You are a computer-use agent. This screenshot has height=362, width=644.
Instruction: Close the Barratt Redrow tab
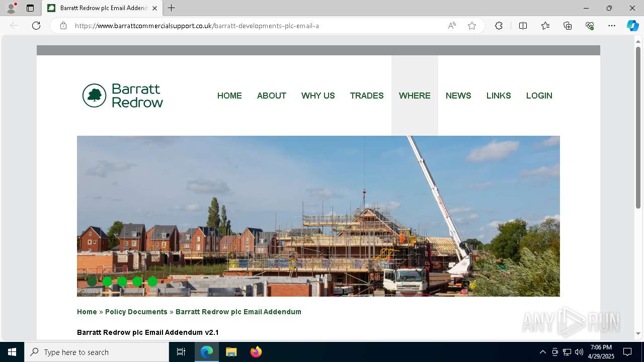point(154,8)
